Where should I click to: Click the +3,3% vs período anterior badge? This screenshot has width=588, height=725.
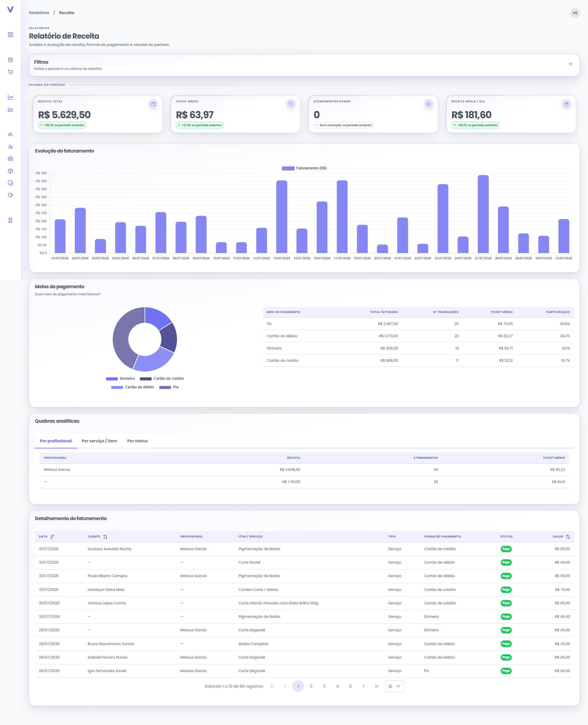tap(200, 125)
